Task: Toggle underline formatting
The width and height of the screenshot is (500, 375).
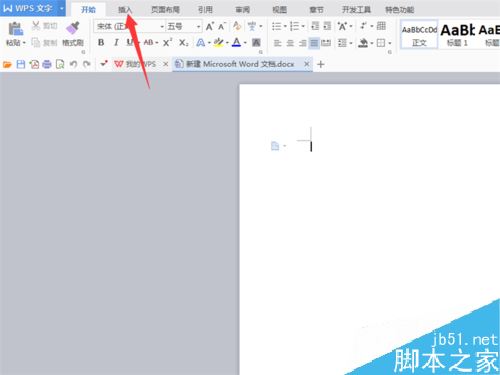Action: pyautogui.click(x=130, y=43)
